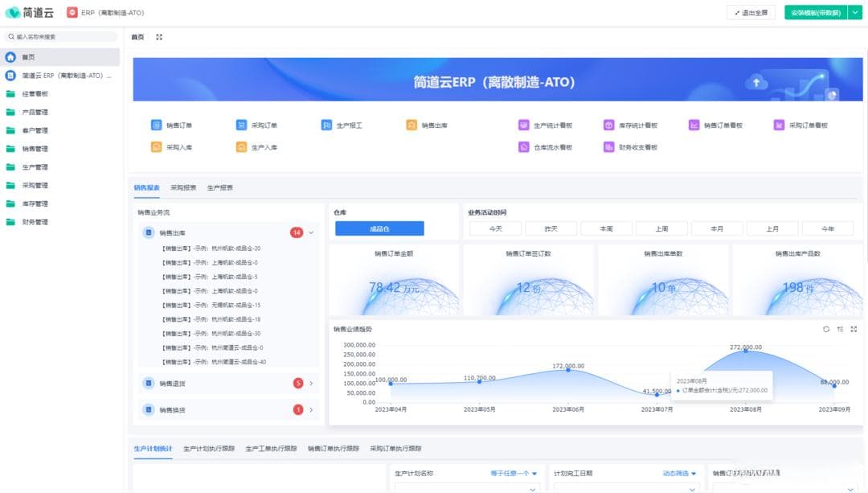
Task: Click the 2023年08月 data point on chart
Action: pos(746,351)
